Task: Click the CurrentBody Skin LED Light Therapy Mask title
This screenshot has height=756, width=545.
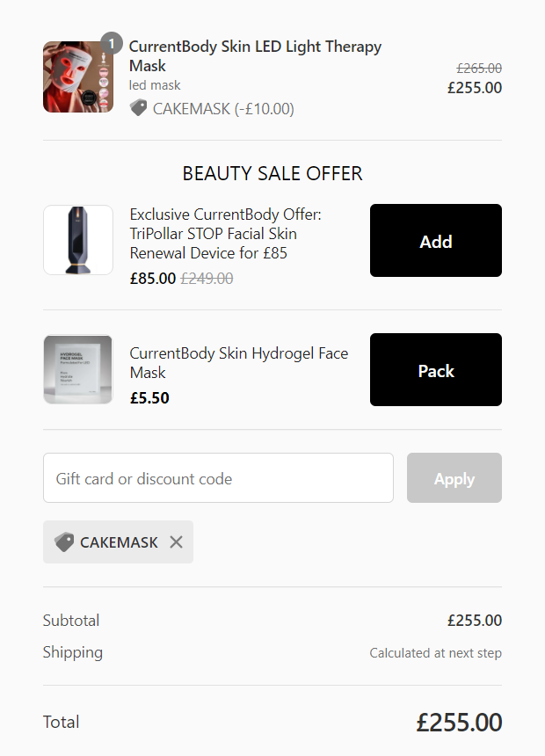Action: [x=255, y=56]
